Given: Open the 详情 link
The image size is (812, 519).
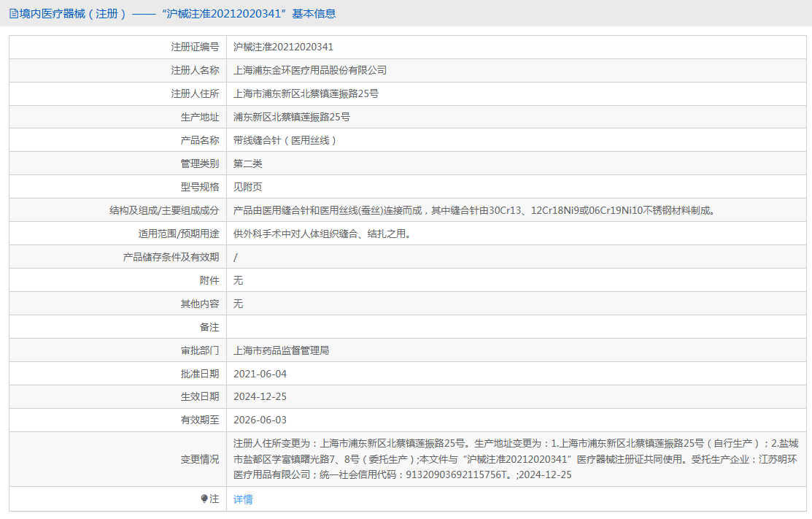Looking at the screenshot, I should tap(243, 499).
